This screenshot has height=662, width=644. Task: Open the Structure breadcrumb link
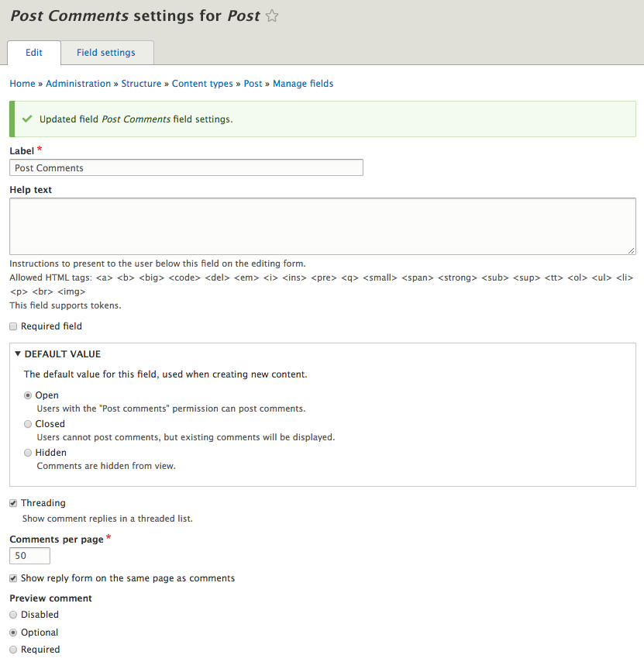141,84
